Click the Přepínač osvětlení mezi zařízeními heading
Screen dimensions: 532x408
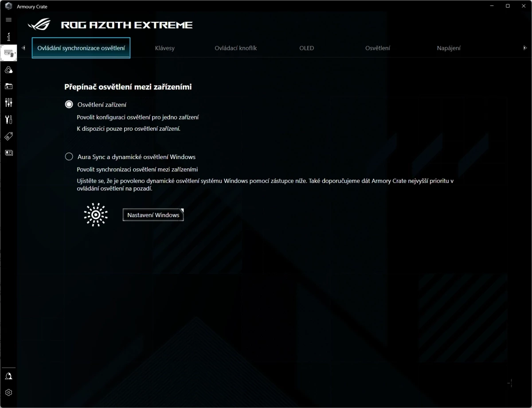[x=128, y=87]
